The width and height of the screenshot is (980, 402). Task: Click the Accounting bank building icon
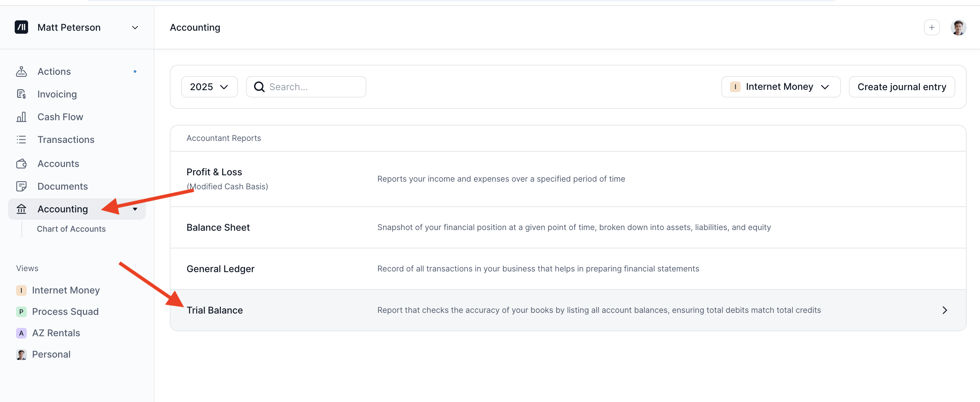pyautogui.click(x=21, y=209)
